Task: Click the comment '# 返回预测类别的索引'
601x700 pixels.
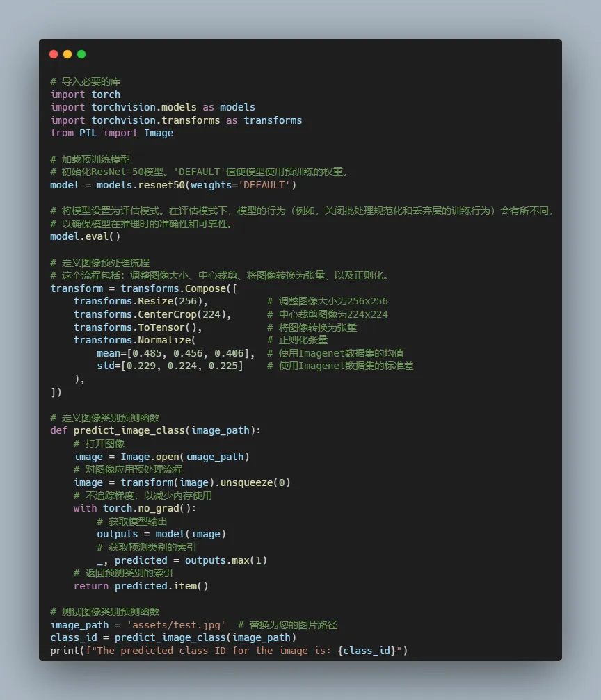Action: point(123,573)
